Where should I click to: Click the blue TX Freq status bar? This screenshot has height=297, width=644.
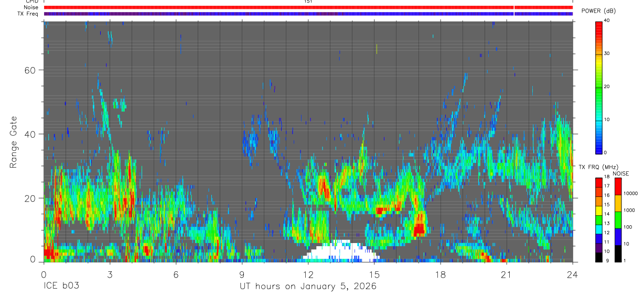(308, 14)
